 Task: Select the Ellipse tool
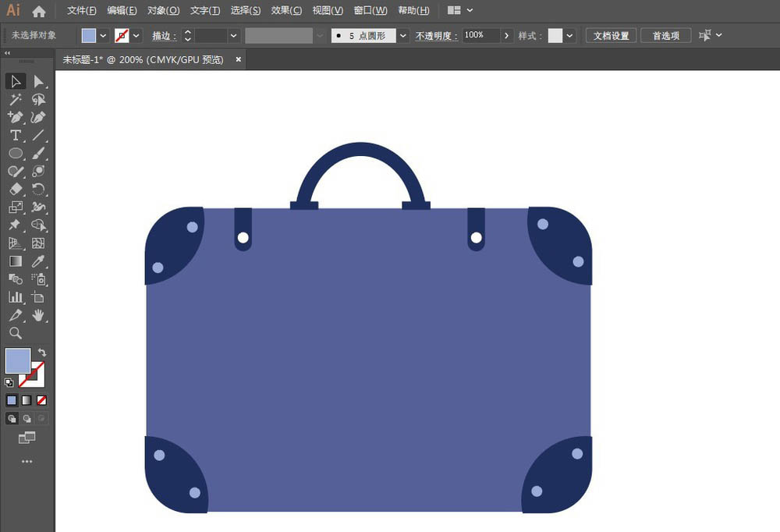coord(16,153)
